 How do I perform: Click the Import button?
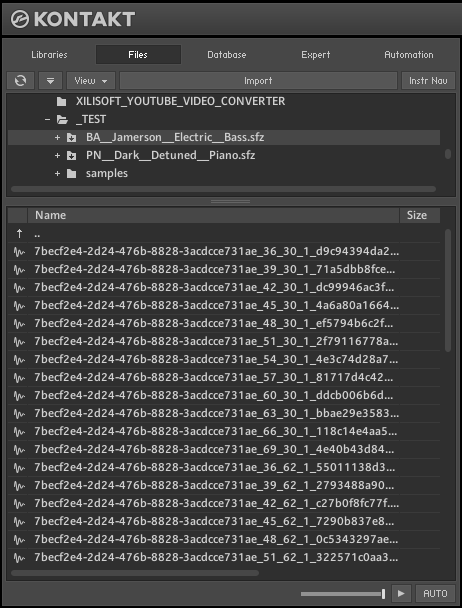coord(258,81)
